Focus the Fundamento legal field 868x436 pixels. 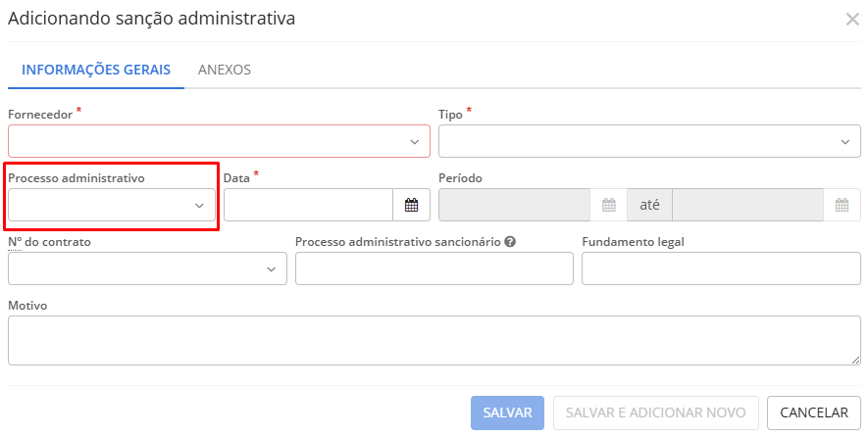click(721, 268)
